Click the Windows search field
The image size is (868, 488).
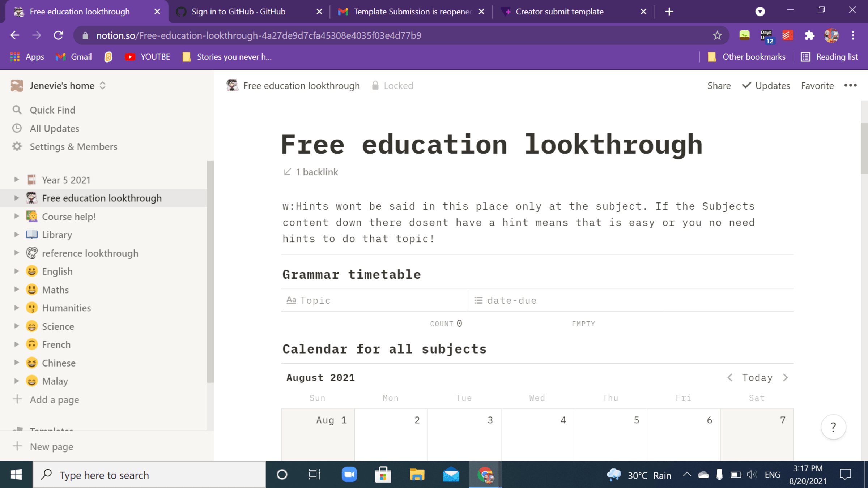point(145,474)
